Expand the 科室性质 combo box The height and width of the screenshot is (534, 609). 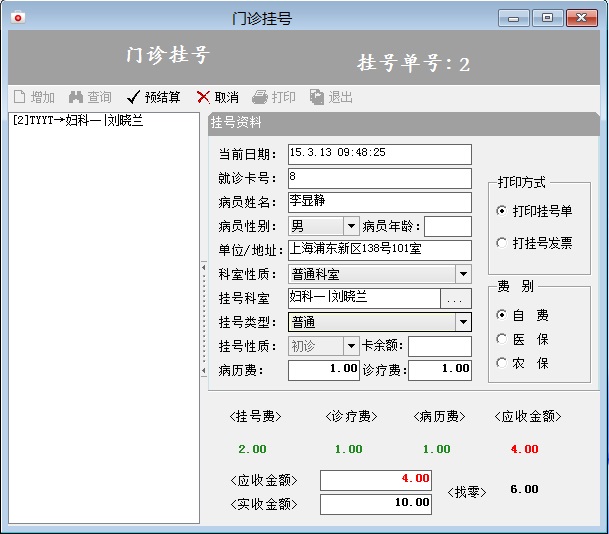(x=463, y=274)
